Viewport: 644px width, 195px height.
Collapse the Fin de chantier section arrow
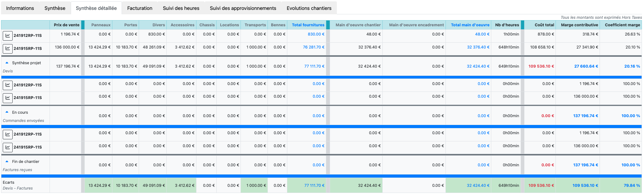(x=7, y=161)
